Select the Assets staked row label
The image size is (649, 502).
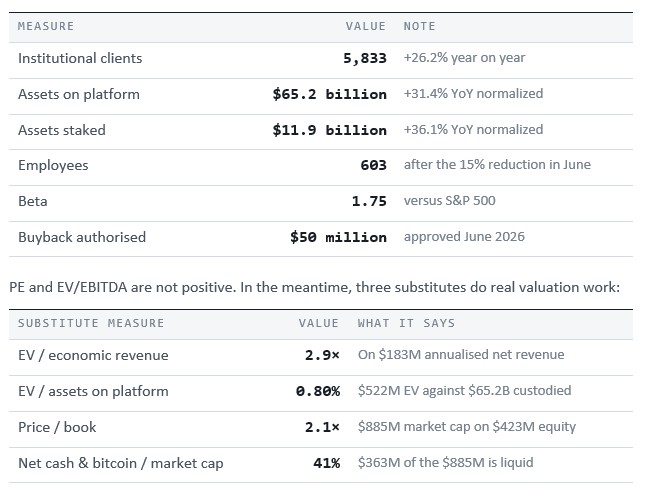pos(62,130)
